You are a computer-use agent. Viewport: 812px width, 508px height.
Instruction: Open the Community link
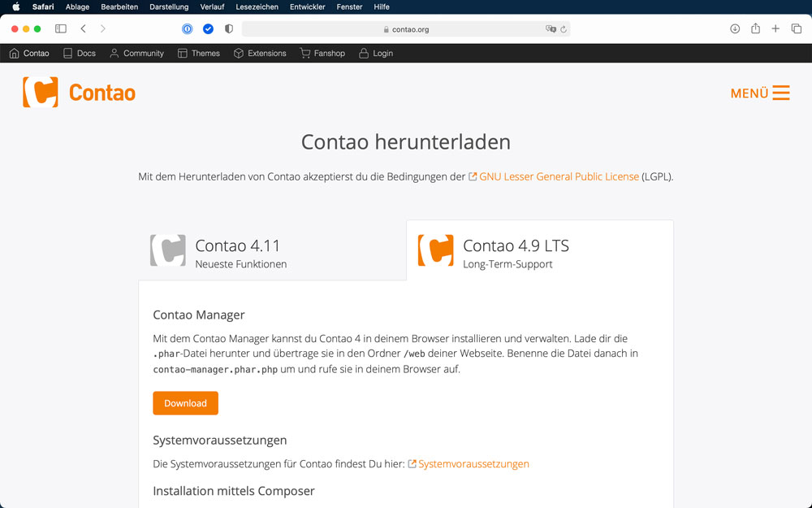click(136, 54)
